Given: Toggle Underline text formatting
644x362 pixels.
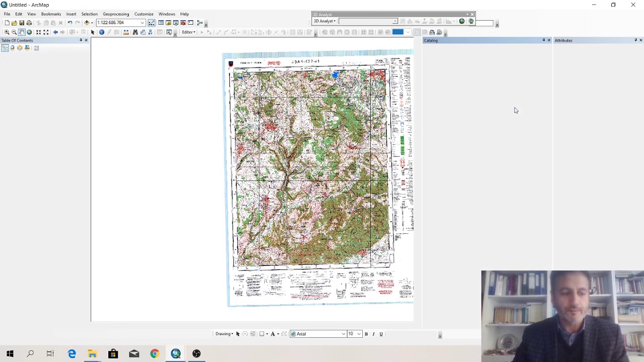Looking at the screenshot, I should coord(381,334).
